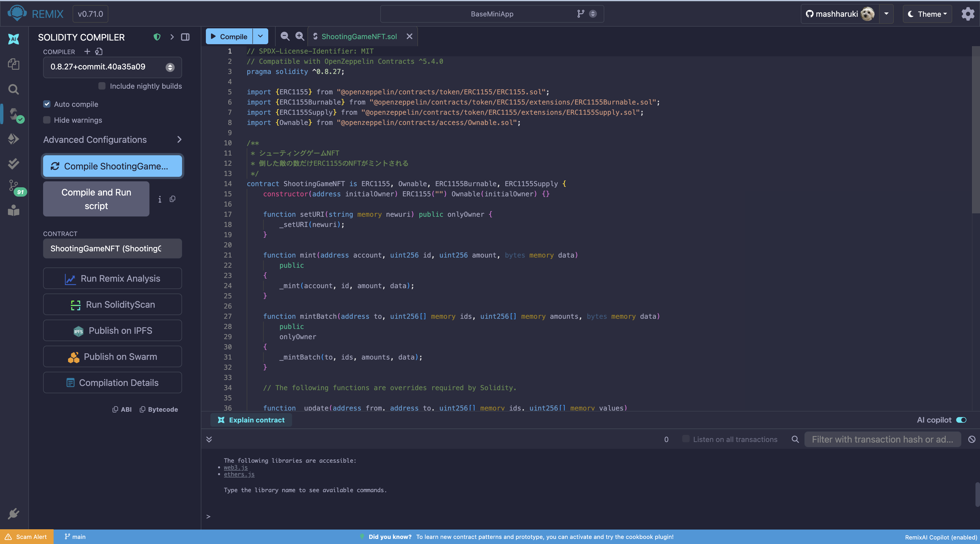The height and width of the screenshot is (544, 980).
Task: Click the zoom out editor icon
Action: click(285, 37)
